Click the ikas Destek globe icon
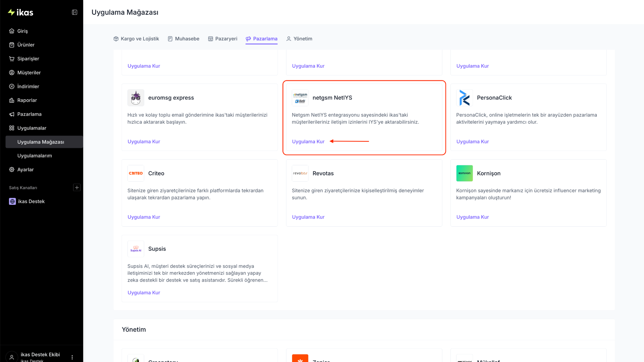The width and height of the screenshot is (644, 362). (x=12, y=201)
